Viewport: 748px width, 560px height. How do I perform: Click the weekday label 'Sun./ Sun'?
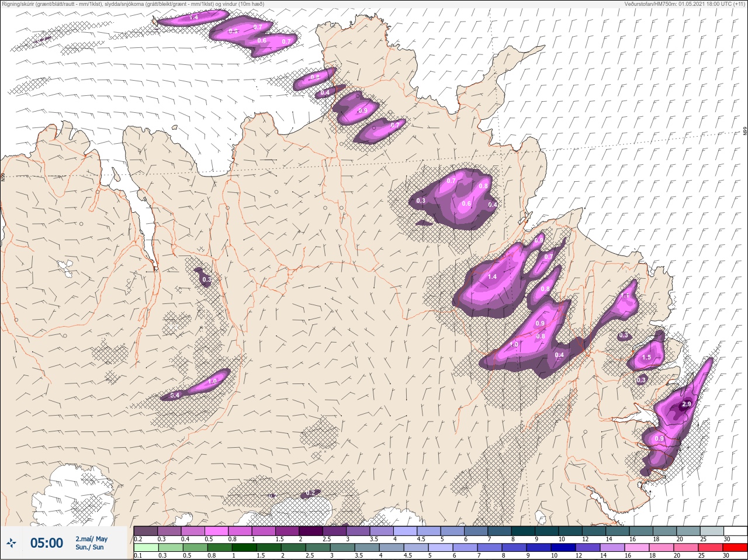coord(89,547)
